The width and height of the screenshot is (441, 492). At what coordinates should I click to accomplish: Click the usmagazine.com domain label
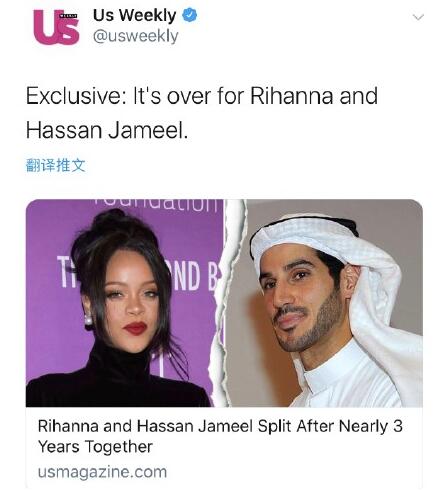click(102, 472)
